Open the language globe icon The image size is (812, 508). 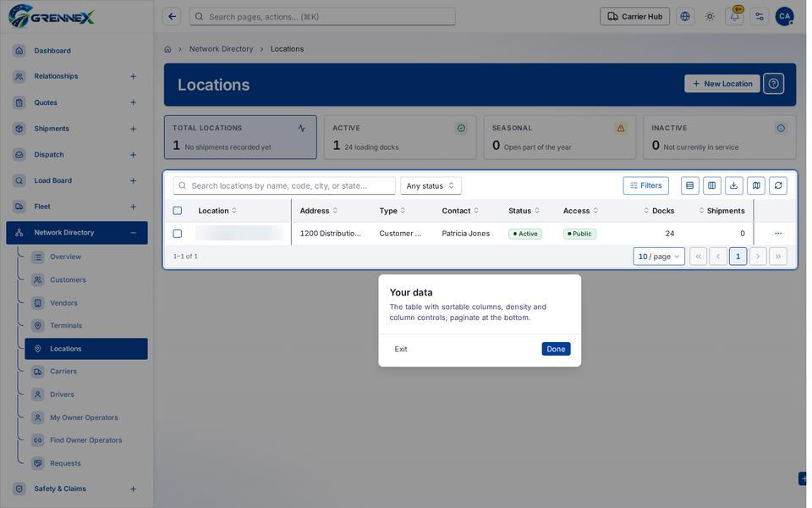685,17
